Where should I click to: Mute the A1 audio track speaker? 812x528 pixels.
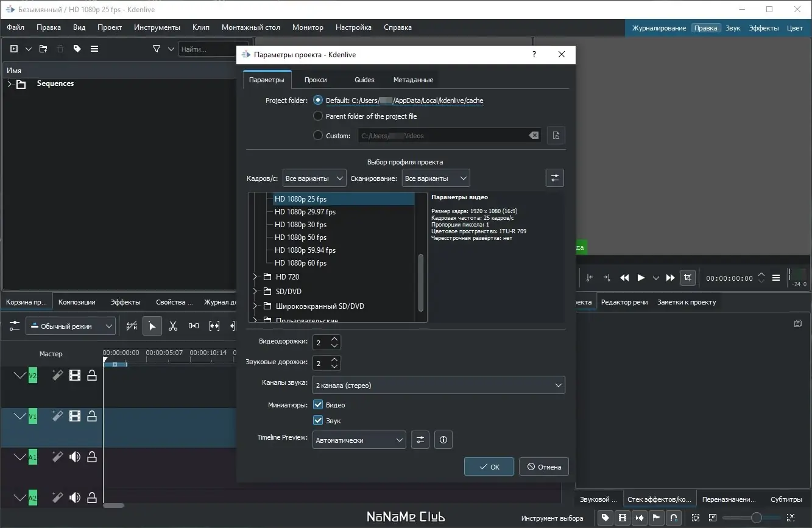(75, 457)
